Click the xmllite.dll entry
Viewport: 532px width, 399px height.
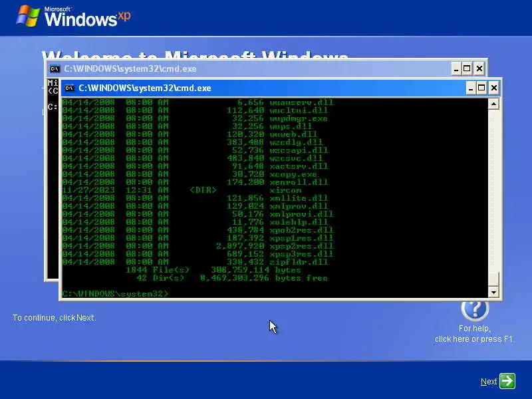point(299,198)
